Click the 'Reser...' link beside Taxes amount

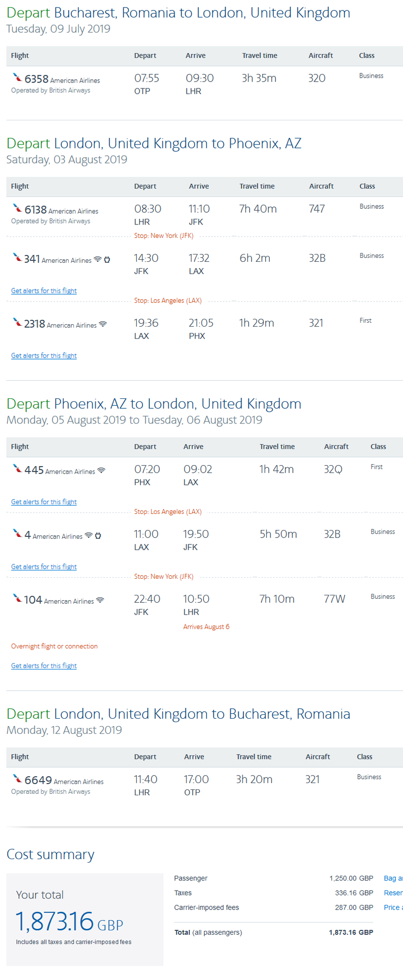point(393,893)
